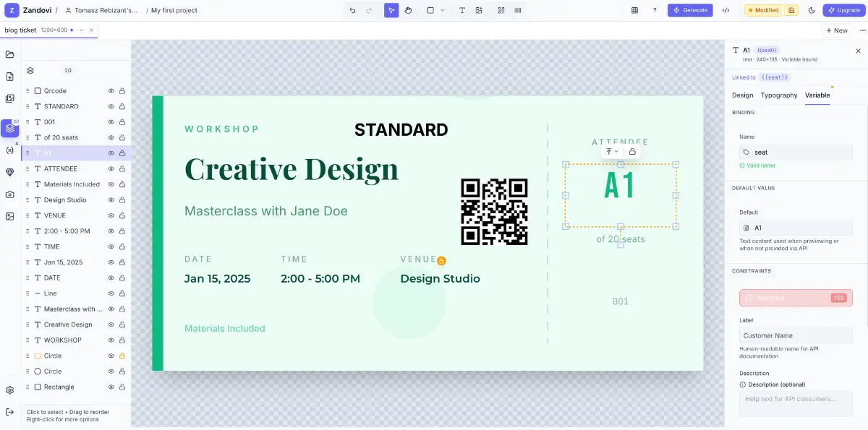The image size is (868, 430).
Task: Click the logout icon in sidebar
Action: 10,412
